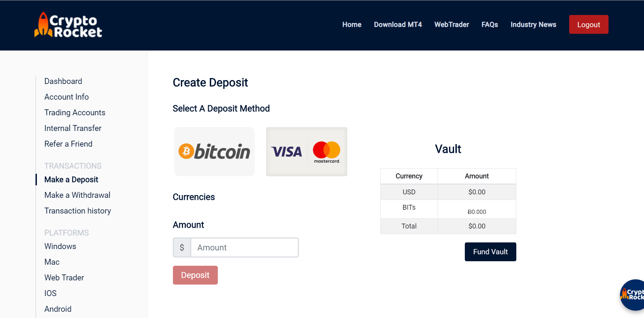This screenshot has height=318, width=644.
Task: Open the Internal Transfer link
Action: (73, 128)
